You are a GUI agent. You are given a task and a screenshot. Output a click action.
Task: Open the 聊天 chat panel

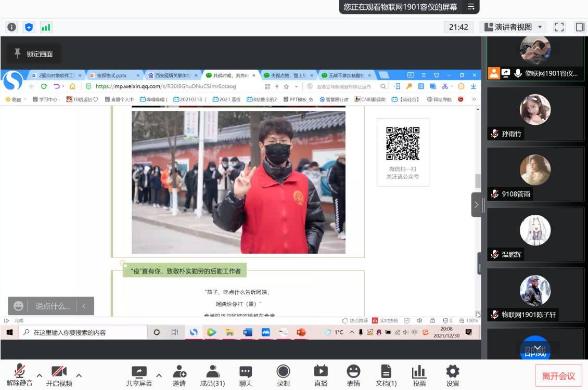tap(246, 375)
